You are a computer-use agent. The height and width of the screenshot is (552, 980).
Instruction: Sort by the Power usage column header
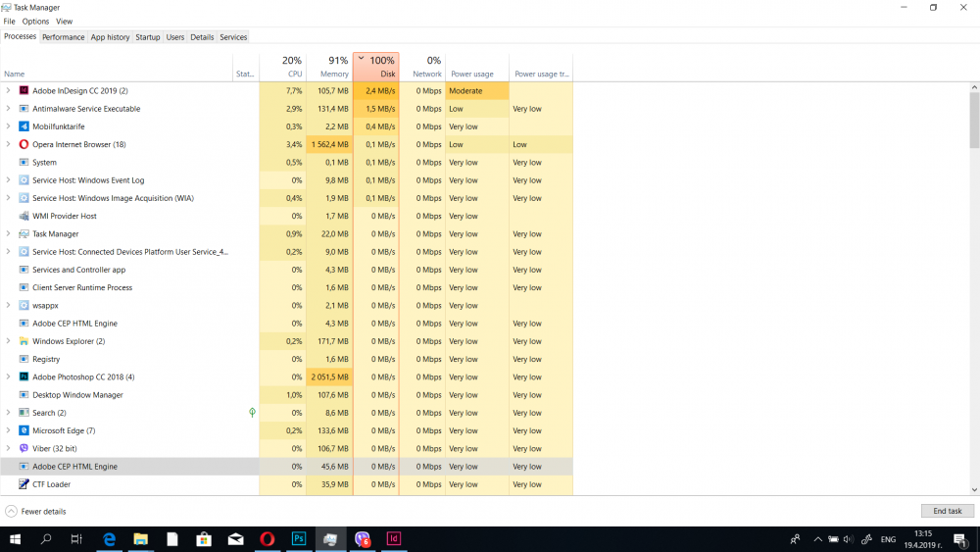[x=477, y=67]
